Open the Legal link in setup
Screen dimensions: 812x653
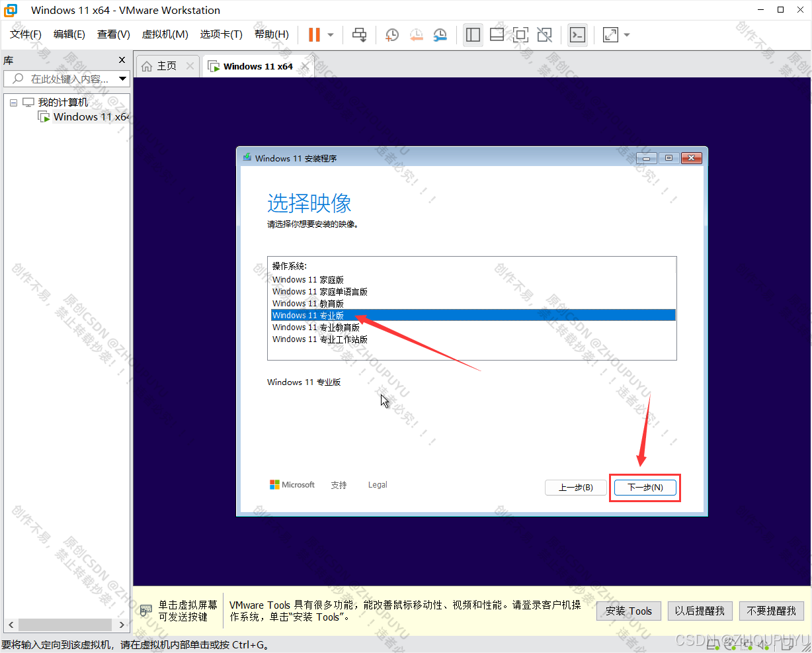click(x=378, y=485)
